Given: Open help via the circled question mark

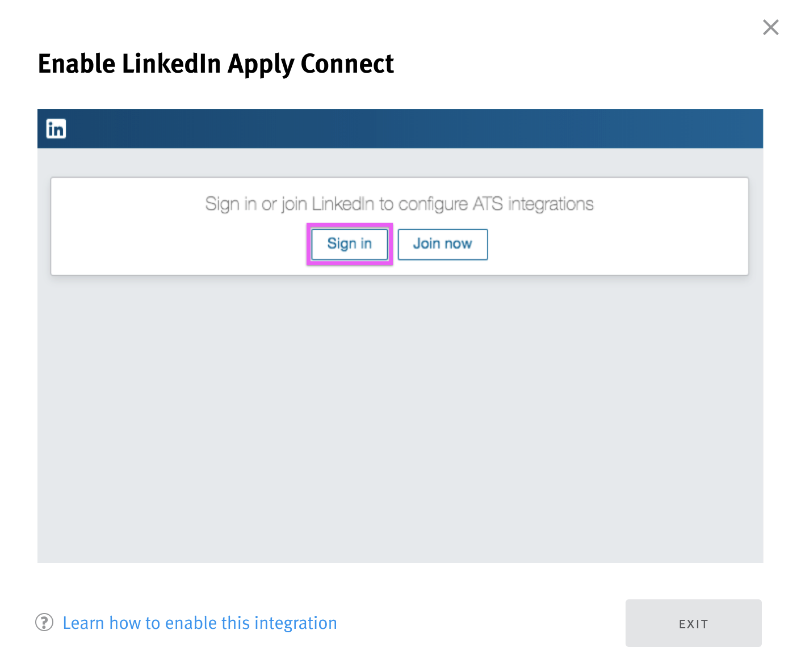Looking at the screenshot, I should (44, 623).
